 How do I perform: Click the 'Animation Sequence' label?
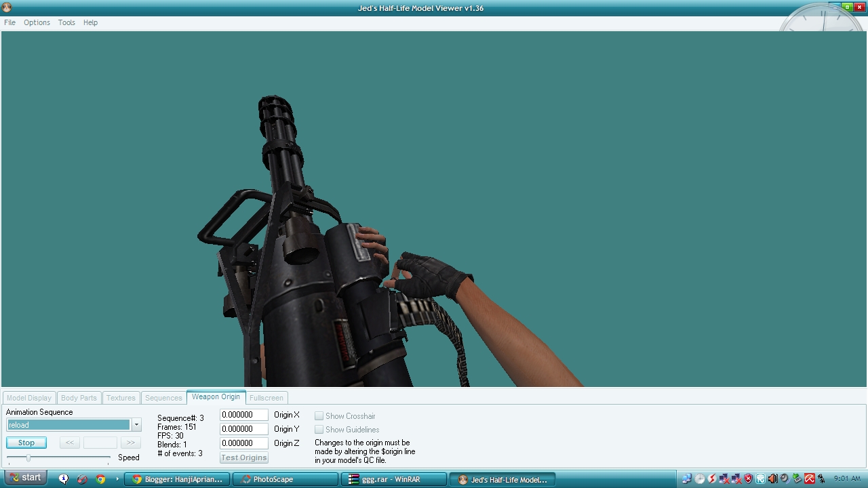pos(39,412)
